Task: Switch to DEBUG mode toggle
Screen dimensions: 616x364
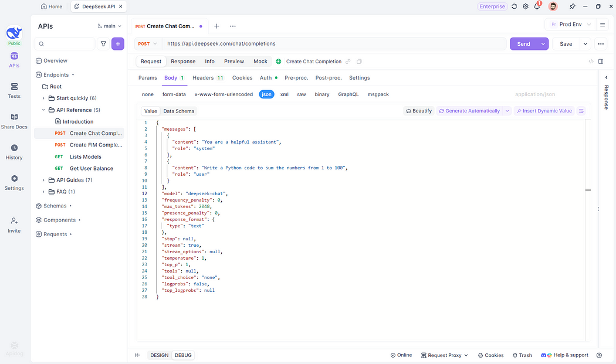Action: coord(183,355)
